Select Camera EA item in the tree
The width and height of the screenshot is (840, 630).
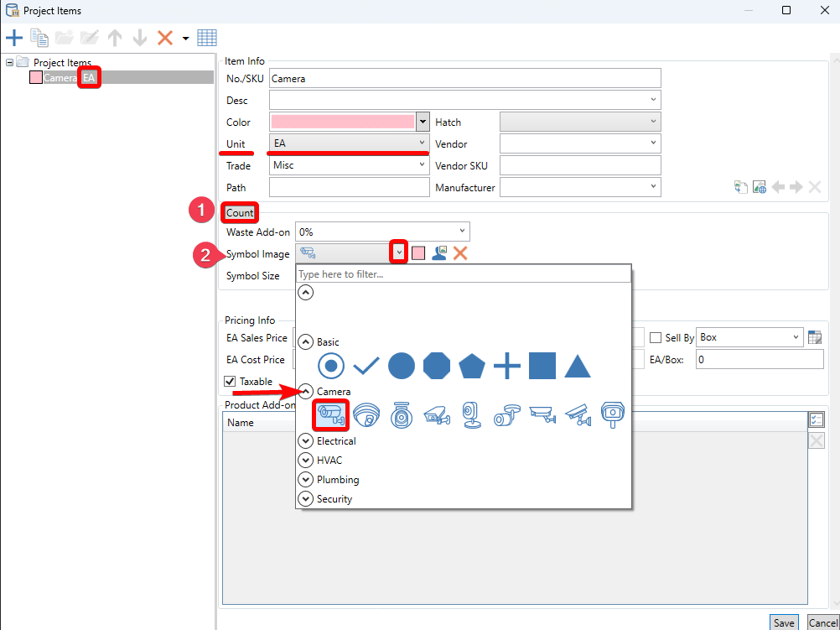[122, 78]
